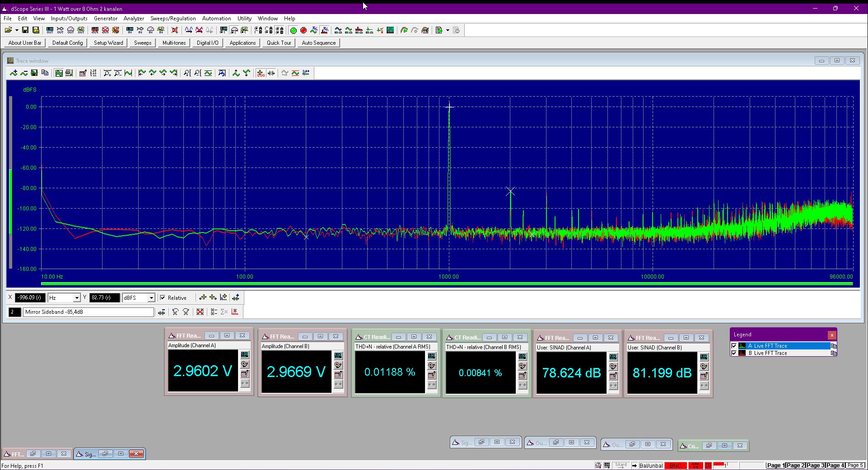Click the notepad icon in SINAD Channel B panel
Image resolution: width=868 pixels, height=470 pixels.
click(704, 376)
